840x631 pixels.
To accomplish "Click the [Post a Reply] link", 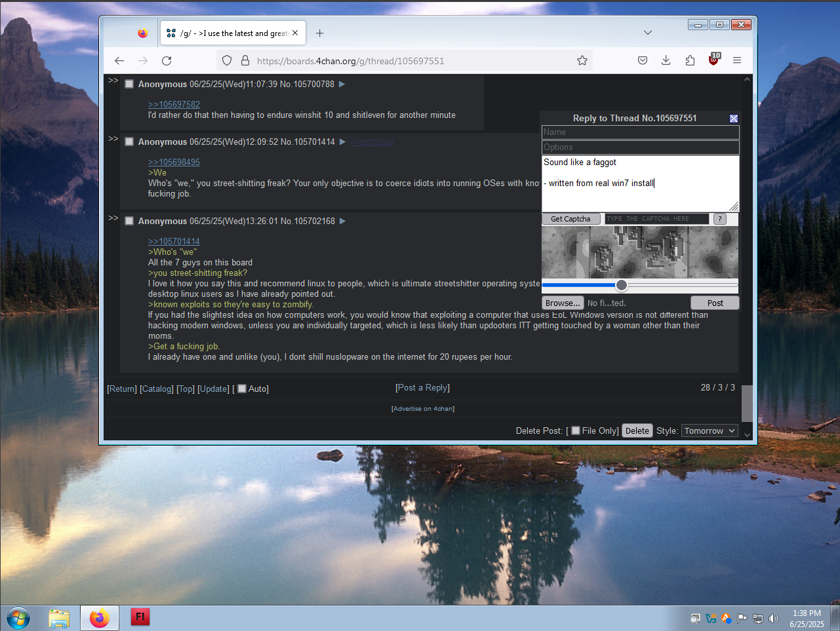I will 423,387.
